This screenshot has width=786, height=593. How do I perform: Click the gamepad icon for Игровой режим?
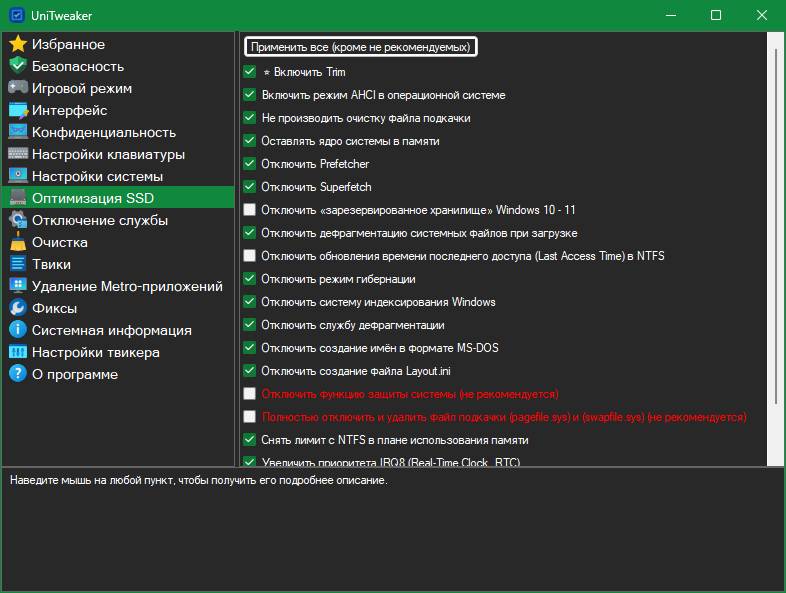pos(17,88)
